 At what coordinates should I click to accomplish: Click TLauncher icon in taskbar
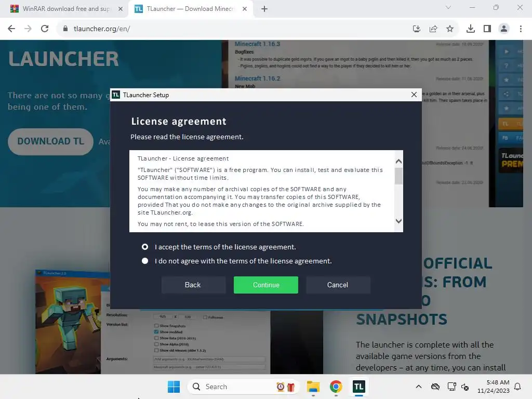358,387
